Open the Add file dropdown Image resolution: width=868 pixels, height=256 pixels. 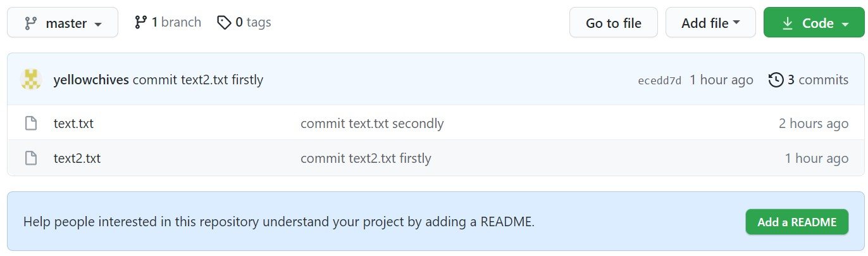click(710, 23)
